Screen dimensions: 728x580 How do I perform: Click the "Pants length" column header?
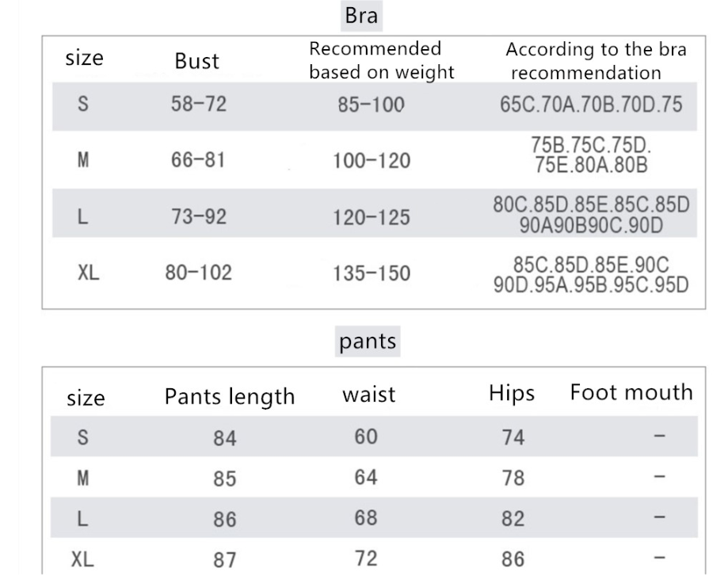point(230,398)
